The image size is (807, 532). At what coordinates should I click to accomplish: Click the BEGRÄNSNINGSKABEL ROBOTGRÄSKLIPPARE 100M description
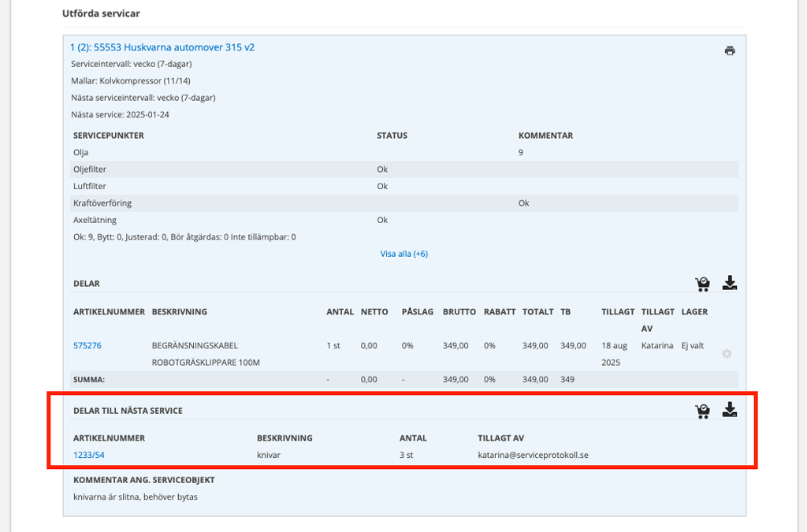click(x=206, y=354)
